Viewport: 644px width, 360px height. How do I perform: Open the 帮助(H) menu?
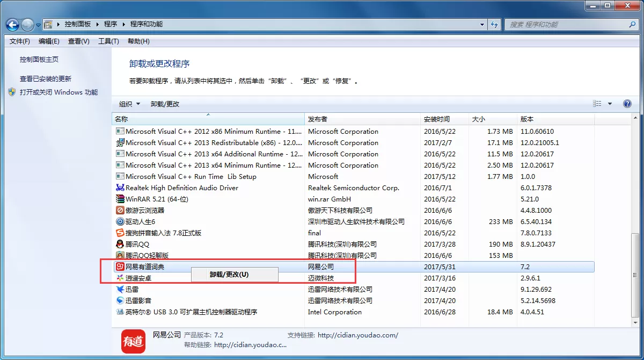(x=138, y=41)
